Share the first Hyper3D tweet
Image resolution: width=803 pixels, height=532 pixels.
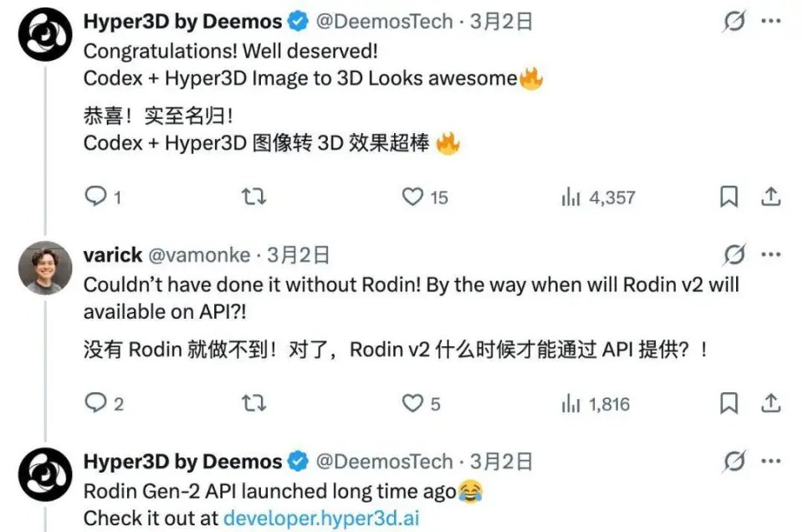[x=770, y=197]
